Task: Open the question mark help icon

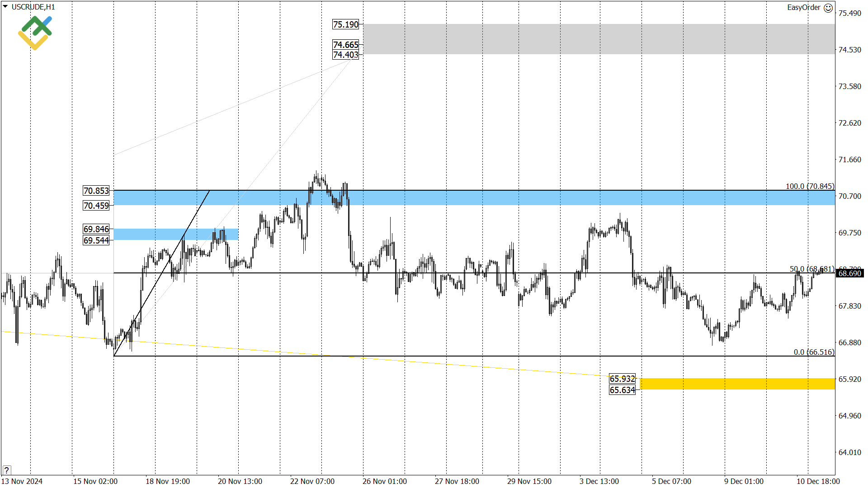Action: pos(6,470)
